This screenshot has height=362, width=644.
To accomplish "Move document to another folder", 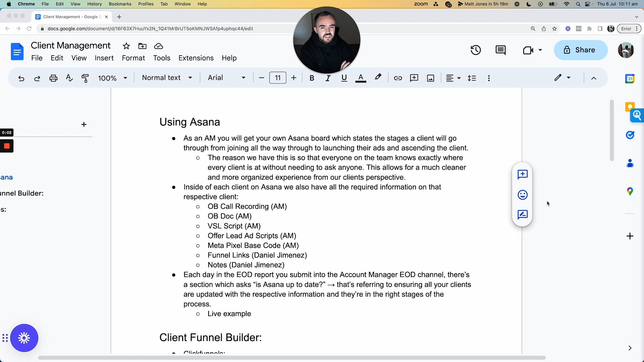I will pyautogui.click(x=142, y=46).
